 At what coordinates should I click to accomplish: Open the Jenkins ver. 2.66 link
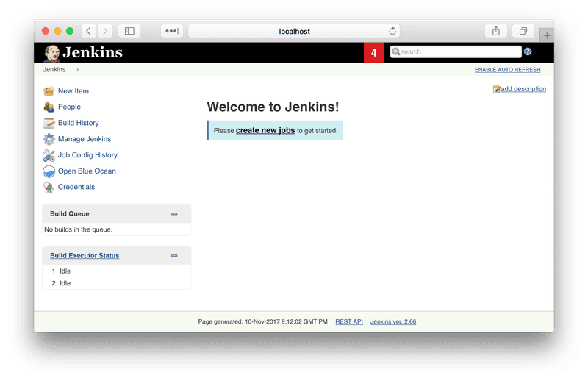tap(393, 321)
